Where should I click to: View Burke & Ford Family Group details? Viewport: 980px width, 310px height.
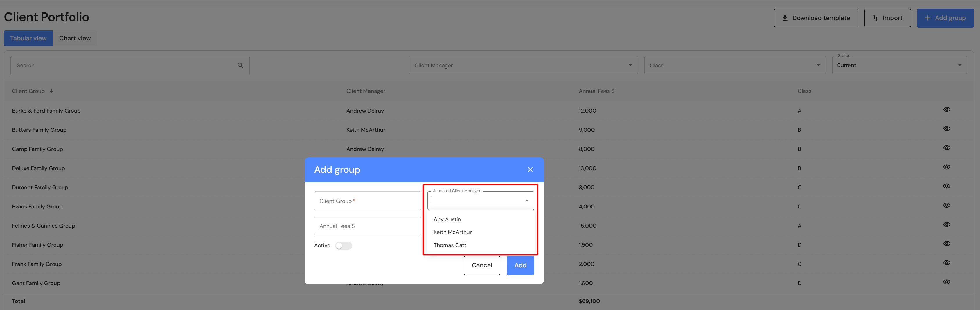tap(947, 109)
